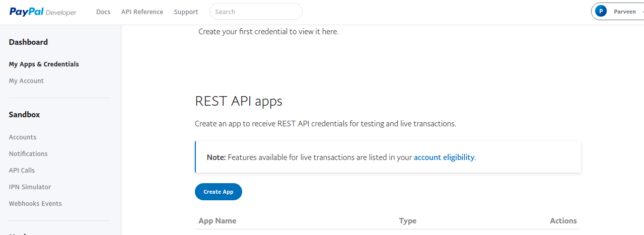This screenshot has width=644, height=235.
Task: Click the Dashboard sidebar heading
Action: (28, 42)
